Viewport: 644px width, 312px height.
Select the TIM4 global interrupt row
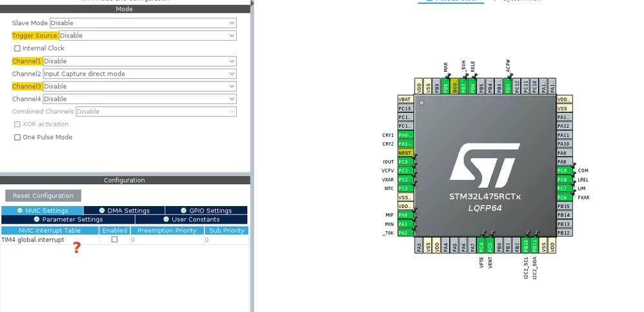[125, 240]
